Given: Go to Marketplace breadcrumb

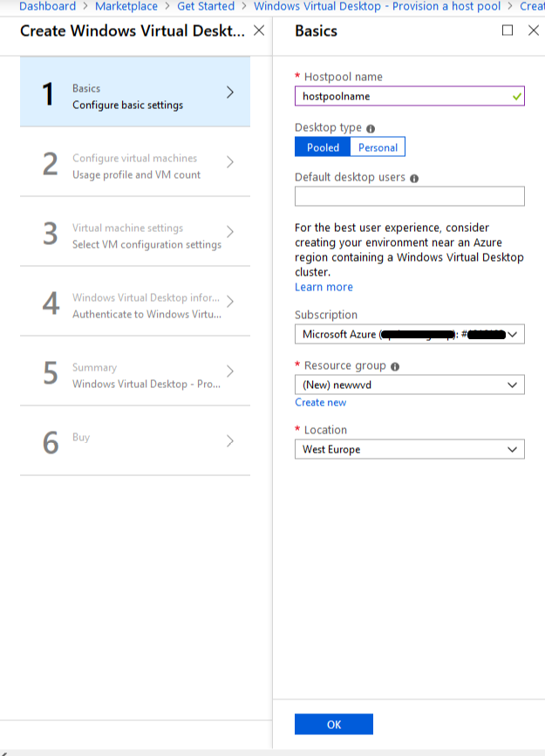Looking at the screenshot, I should (126, 6).
